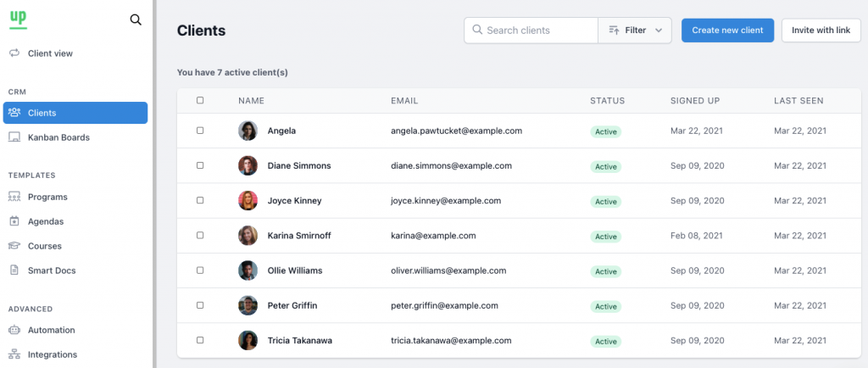Click Tricia Takanawa's avatar photo
The image size is (868, 368).
coord(248,340)
